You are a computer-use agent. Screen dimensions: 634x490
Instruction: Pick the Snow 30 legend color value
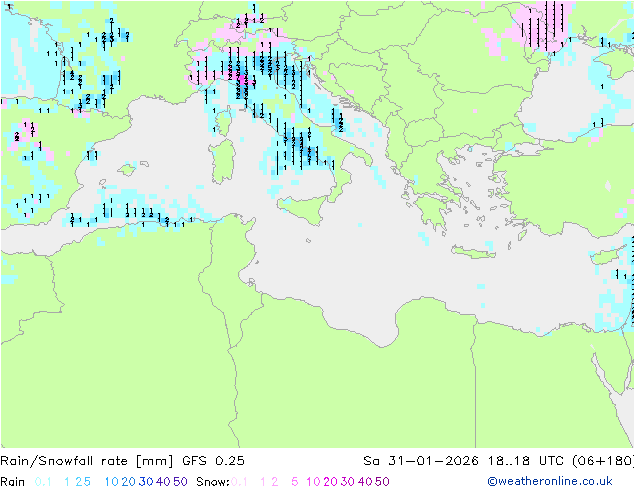click(348, 482)
